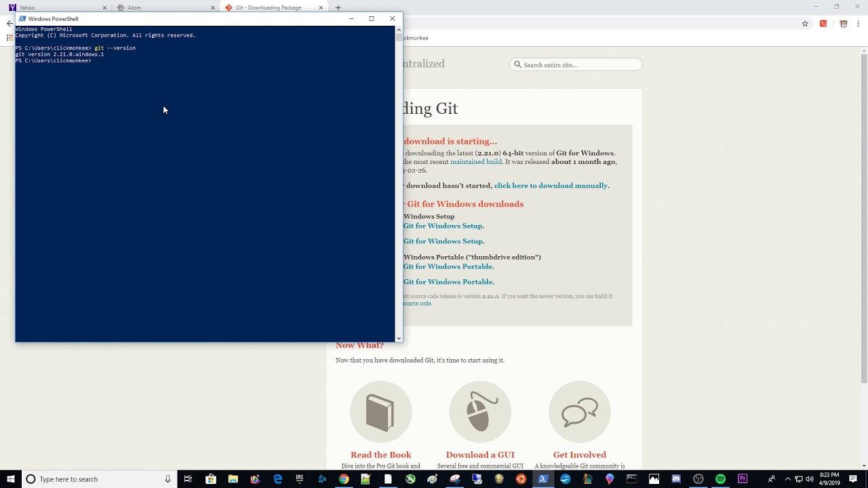Viewport: 868px width, 488px height.
Task: Focus the 'Search entire site' field
Action: (x=576, y=64)
